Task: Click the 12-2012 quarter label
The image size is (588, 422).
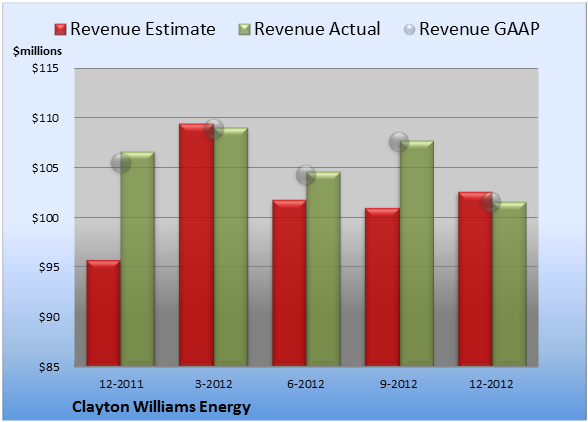Action: [x=491, y=384]
